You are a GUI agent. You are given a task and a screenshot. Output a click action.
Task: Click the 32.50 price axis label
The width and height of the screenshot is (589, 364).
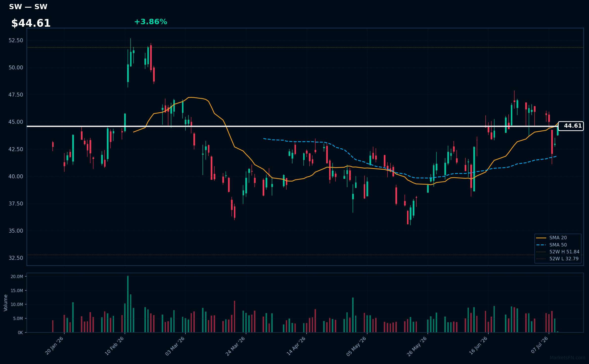[16, 258]
